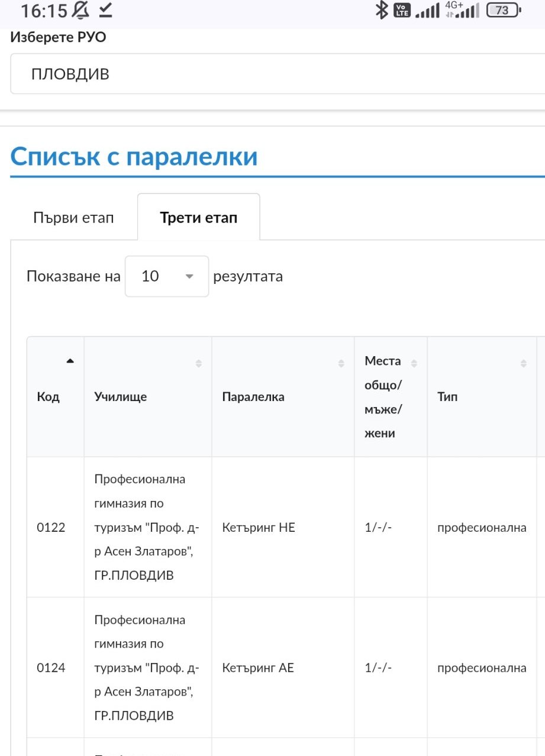Viewport: 545px width, 756px height.
Task: Click the професионална type in row 0124
Action: (482, 668)
